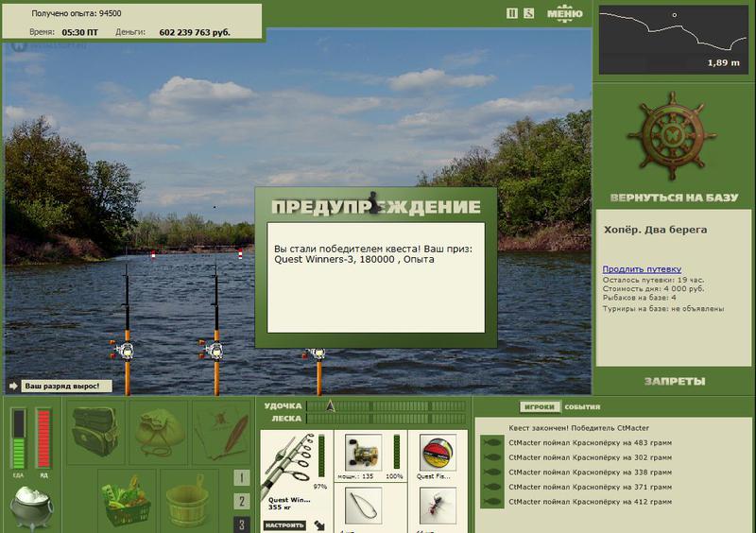Click the ПРЕДУПРЕЖДЕНИЕ dialog title
Screen dimensions: 756x533
point(375,207)
